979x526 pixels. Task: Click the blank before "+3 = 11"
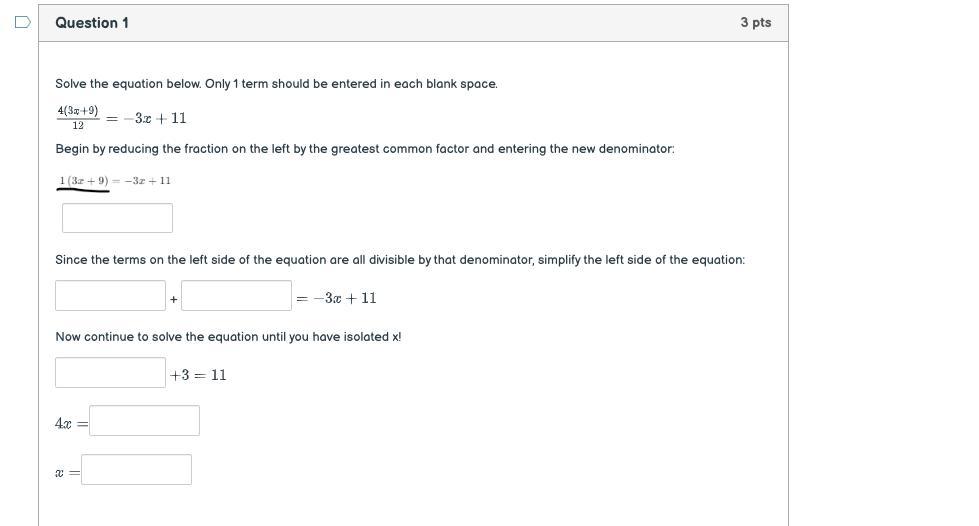[110, 373]
